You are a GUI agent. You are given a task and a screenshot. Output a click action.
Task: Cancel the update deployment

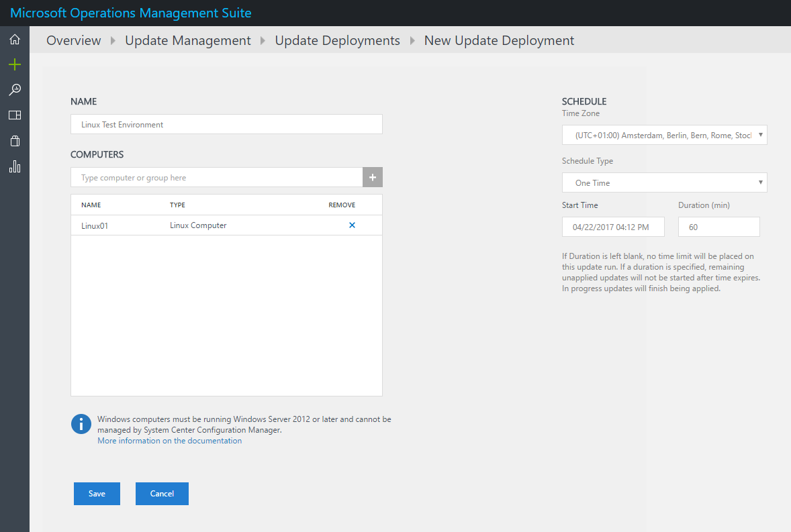coord(162,494)
